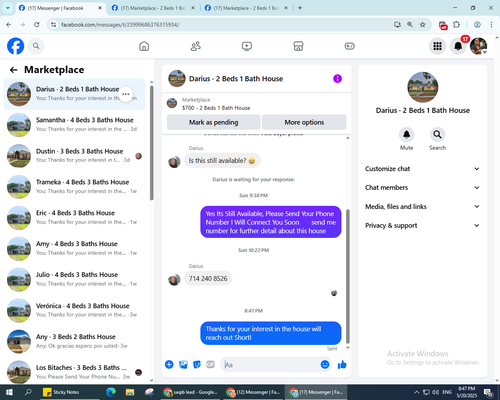
Task: Expand the Privacy & support section
Action: (x=422, y=225)
